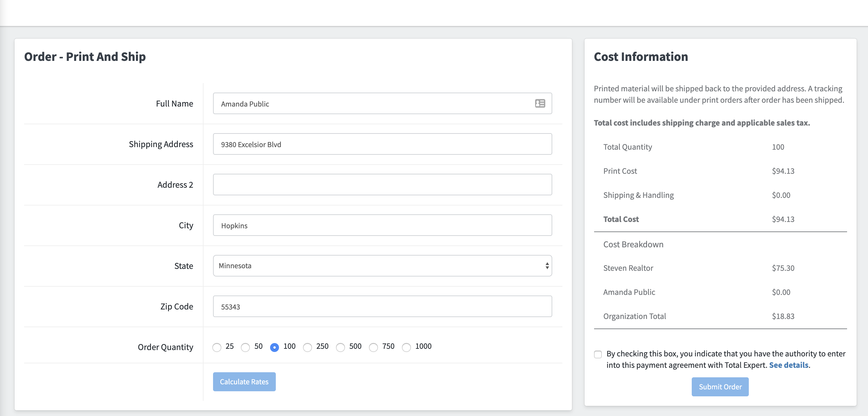Select the 100 quantity option

click(x=274, y=347)
